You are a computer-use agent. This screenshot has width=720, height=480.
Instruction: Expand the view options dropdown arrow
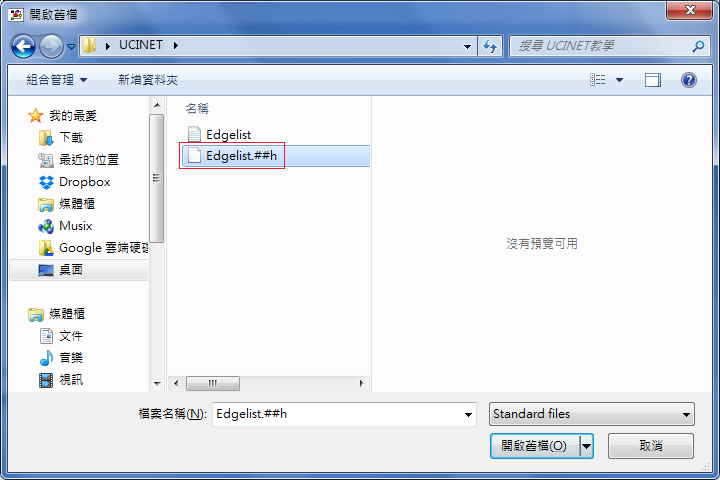coord(619,80)
